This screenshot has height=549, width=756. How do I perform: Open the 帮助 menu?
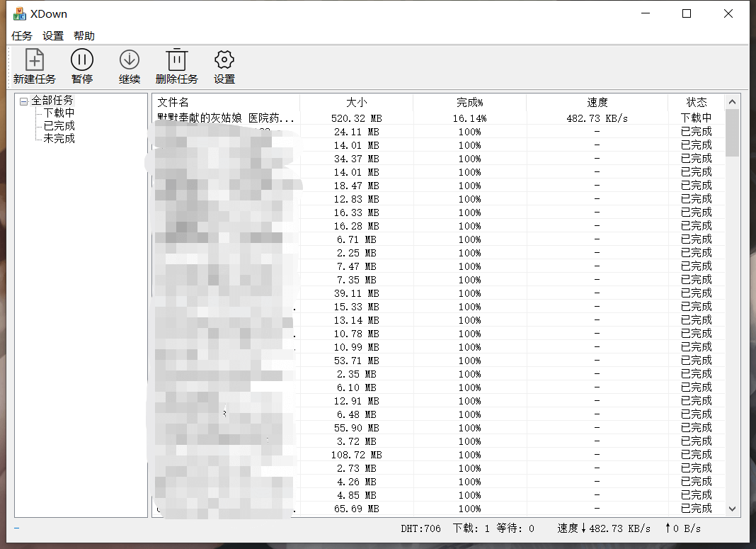click(x=84, y=36)
